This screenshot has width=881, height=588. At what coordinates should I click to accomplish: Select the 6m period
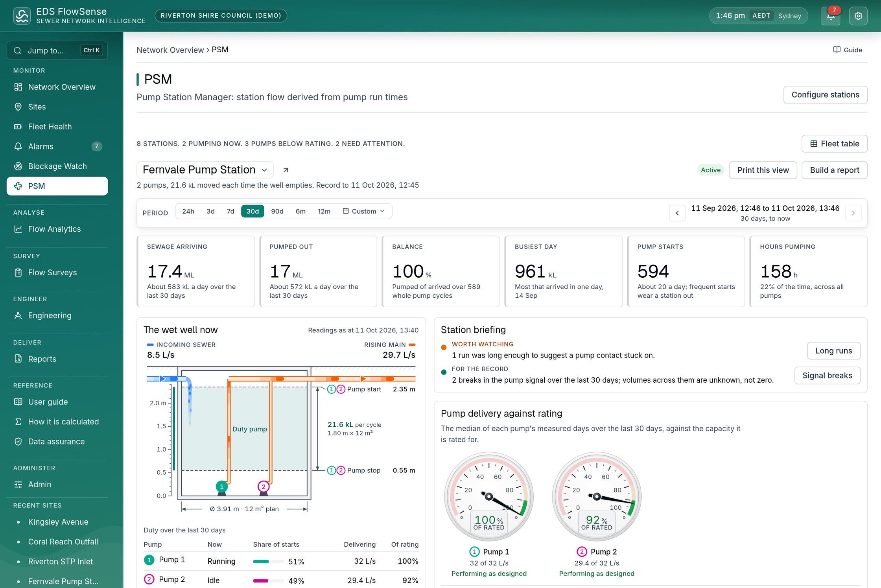tap(300, 211)
